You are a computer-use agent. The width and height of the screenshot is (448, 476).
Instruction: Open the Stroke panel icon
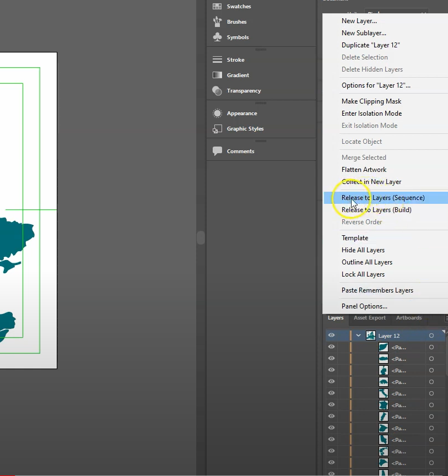click(x=217, y=60)
